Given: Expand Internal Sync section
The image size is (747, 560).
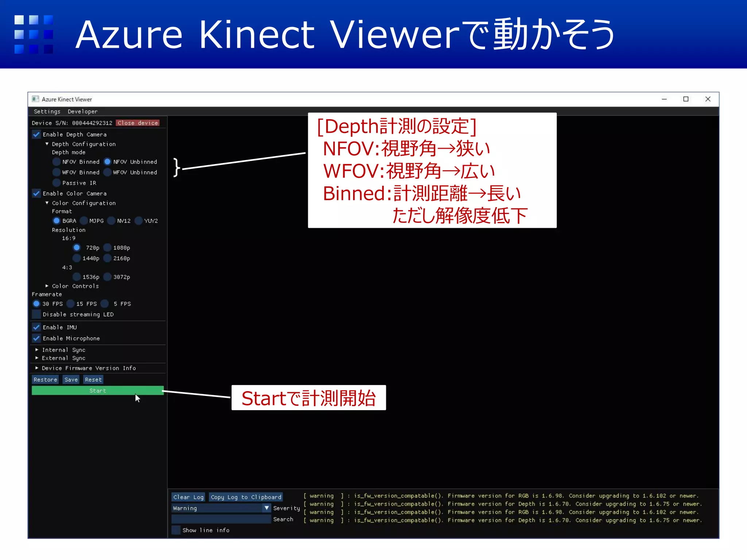Looking at the screenshot, I should pyautogui.click(x=37, y=350).
